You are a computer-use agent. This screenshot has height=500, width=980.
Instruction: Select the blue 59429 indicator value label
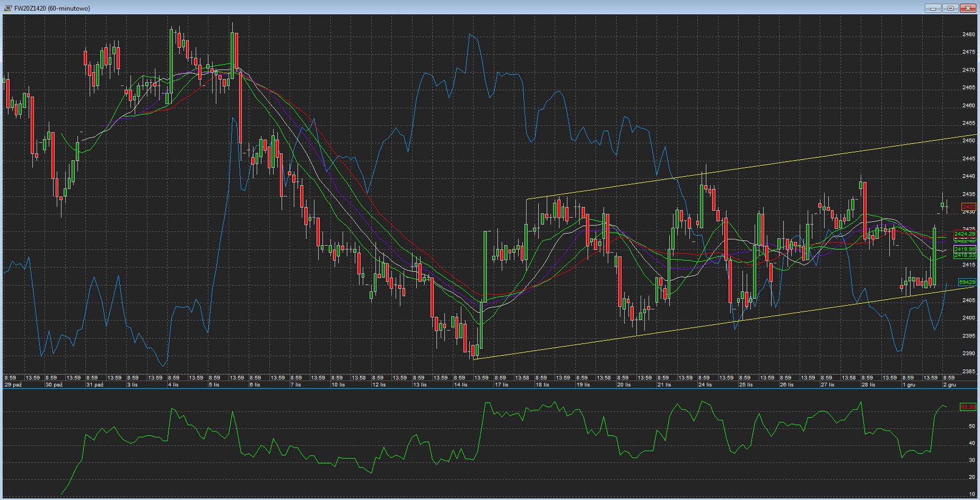click(966, 282)
